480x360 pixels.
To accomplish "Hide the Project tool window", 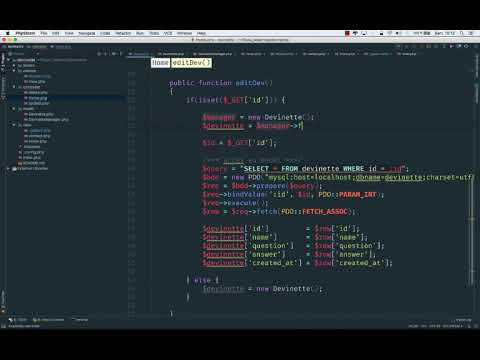I will click(x=121, y=54).
